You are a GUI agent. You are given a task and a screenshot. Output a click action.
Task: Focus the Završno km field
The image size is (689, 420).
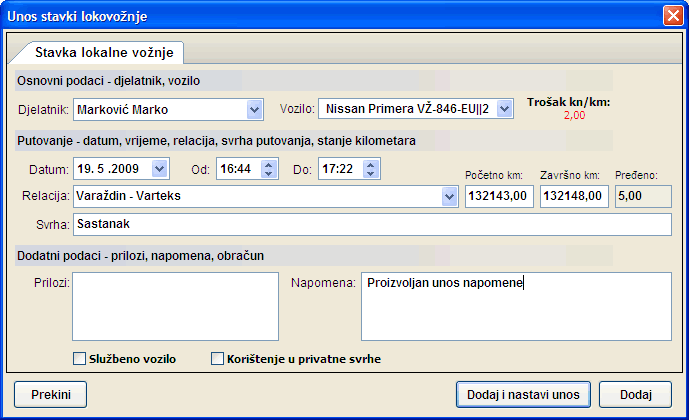pos(573,196)
